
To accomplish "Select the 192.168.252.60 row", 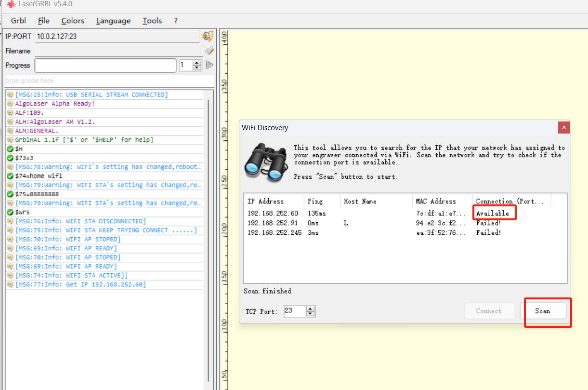I will coord(405,213).
